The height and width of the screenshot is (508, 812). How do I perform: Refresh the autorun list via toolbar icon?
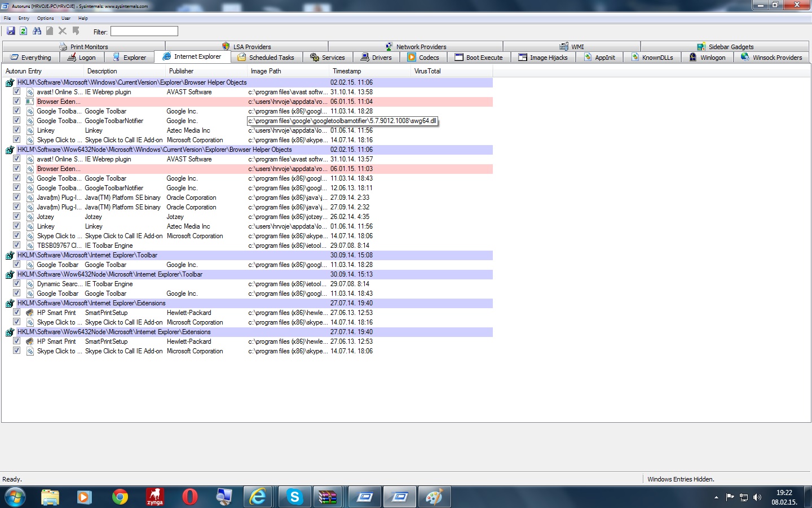[x=24, y=31]
